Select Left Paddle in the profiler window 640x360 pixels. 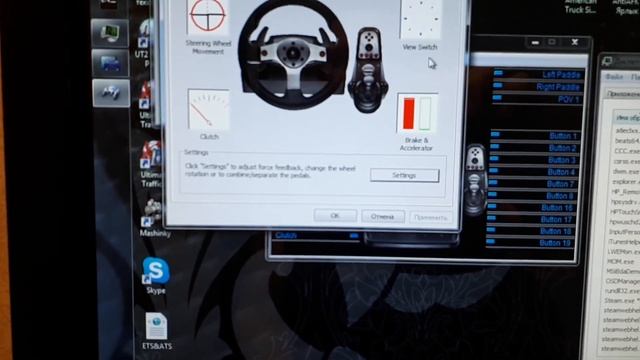click(x=538, y=74)
